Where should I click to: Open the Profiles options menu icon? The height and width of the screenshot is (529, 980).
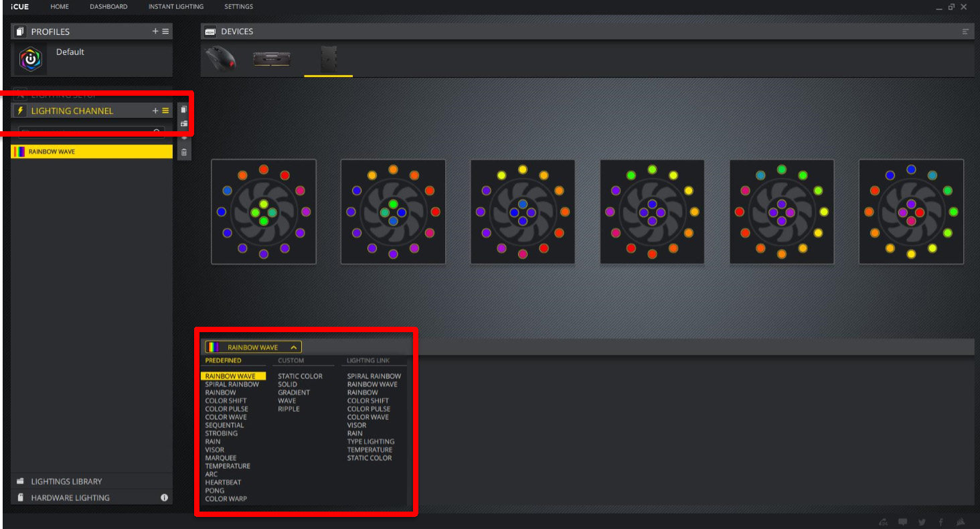[165, 31]
